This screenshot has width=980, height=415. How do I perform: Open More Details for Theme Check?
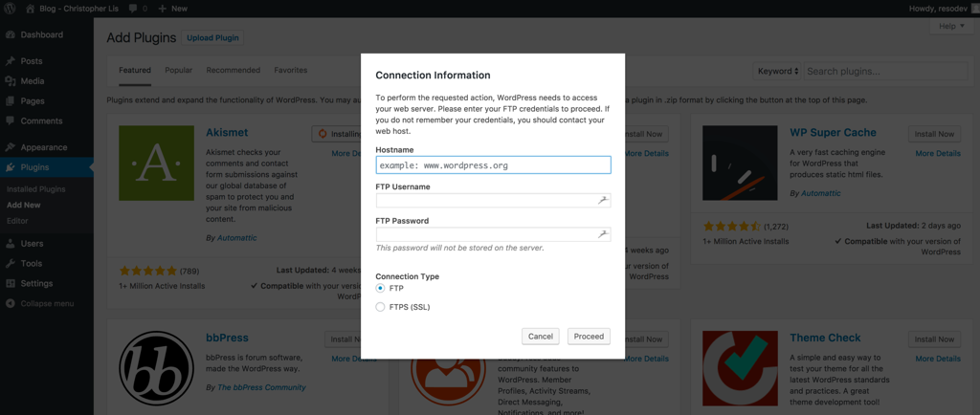[x=938, y=359]
